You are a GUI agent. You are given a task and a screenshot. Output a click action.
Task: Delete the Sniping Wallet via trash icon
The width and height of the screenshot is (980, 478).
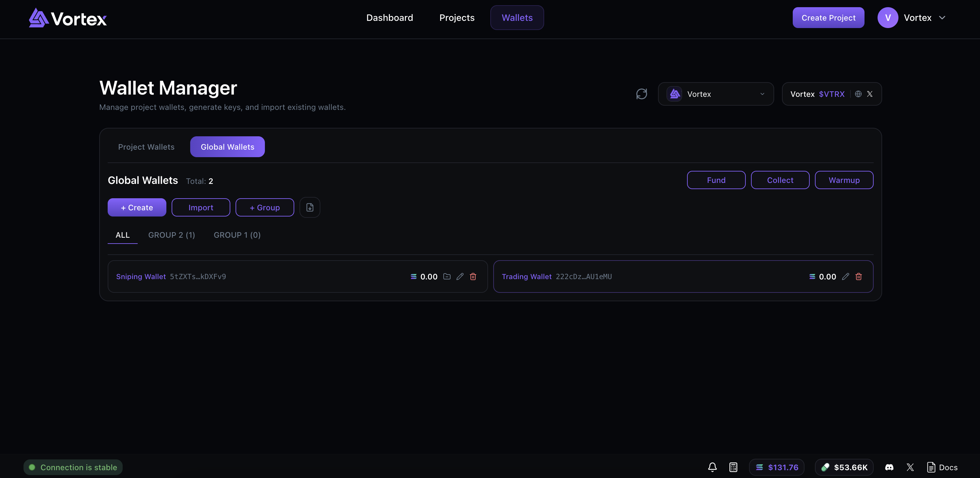click(x=473, y=276)
